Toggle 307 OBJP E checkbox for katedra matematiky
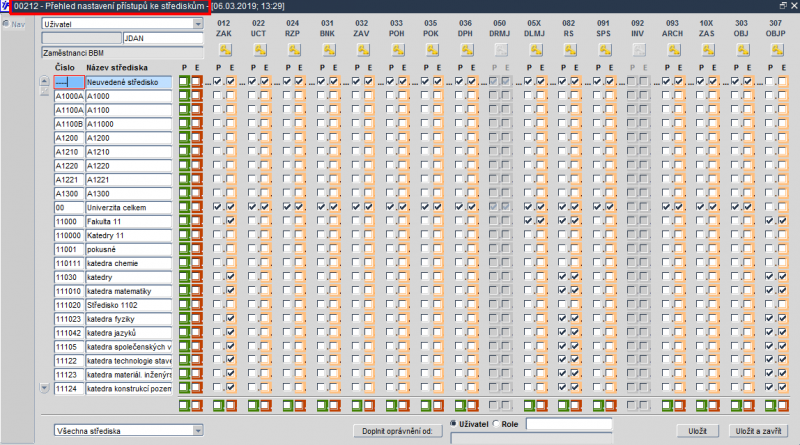The width and height of the screenshot is (800, 445). 782,290
